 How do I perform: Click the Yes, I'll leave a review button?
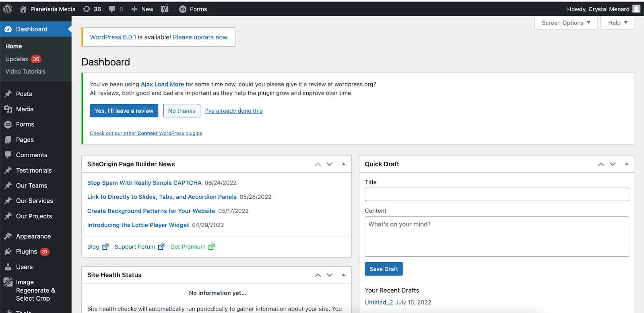coord(124,111)
